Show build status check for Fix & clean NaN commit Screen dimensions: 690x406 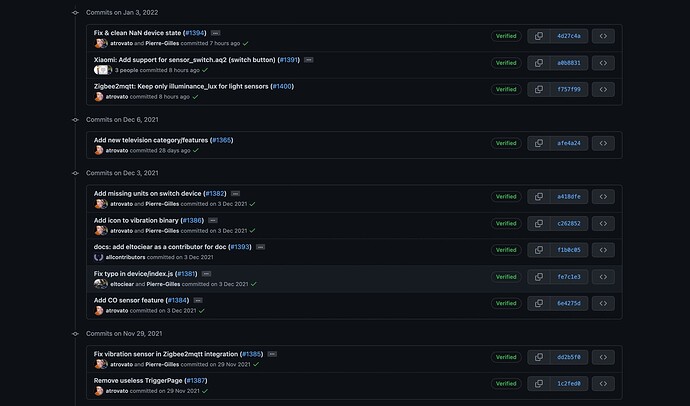pyautogui.click(x=246, y=44)
